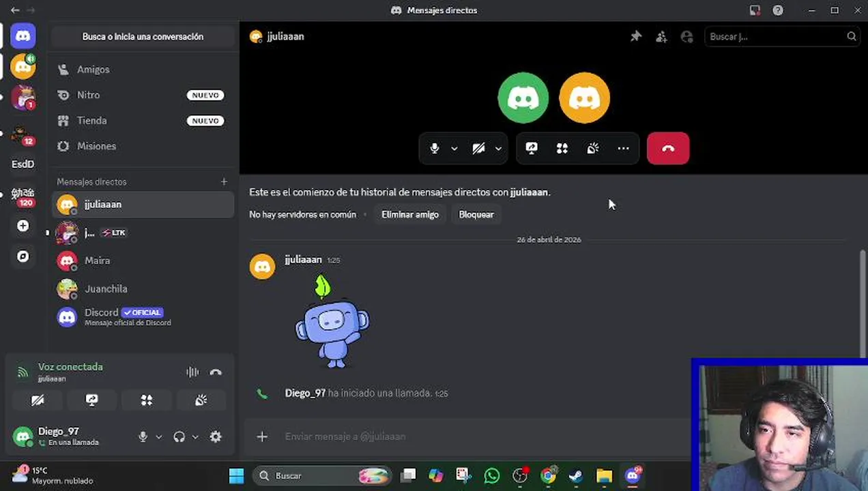This screenshot has height=491, width=868.
Task: Open the Wumpus waving sticker
Action: coord(332,321)
